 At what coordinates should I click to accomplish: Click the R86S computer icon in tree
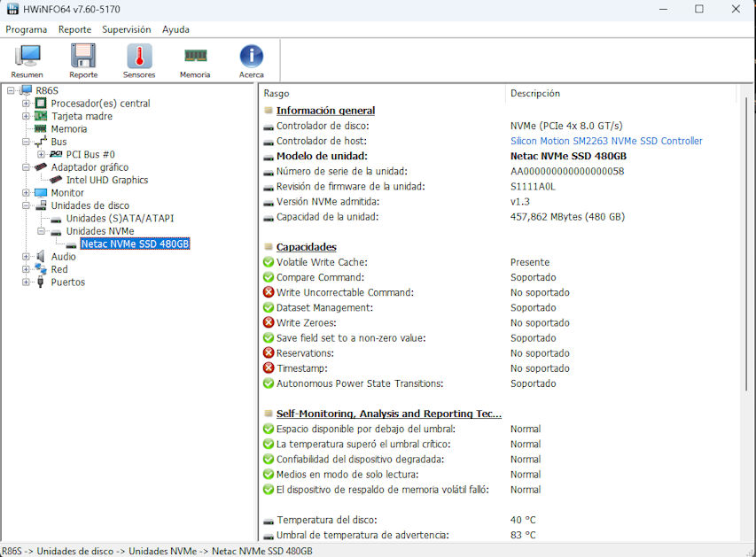point(26,90)
